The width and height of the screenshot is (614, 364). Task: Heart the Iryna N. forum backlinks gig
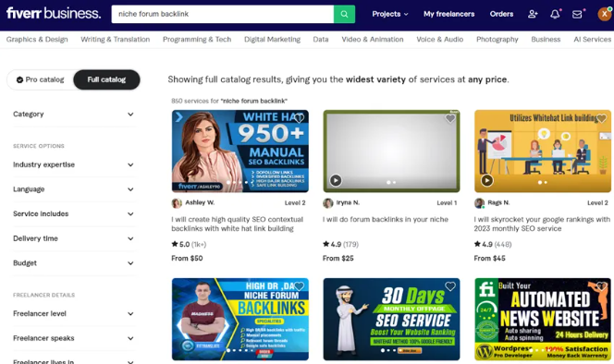450,118
